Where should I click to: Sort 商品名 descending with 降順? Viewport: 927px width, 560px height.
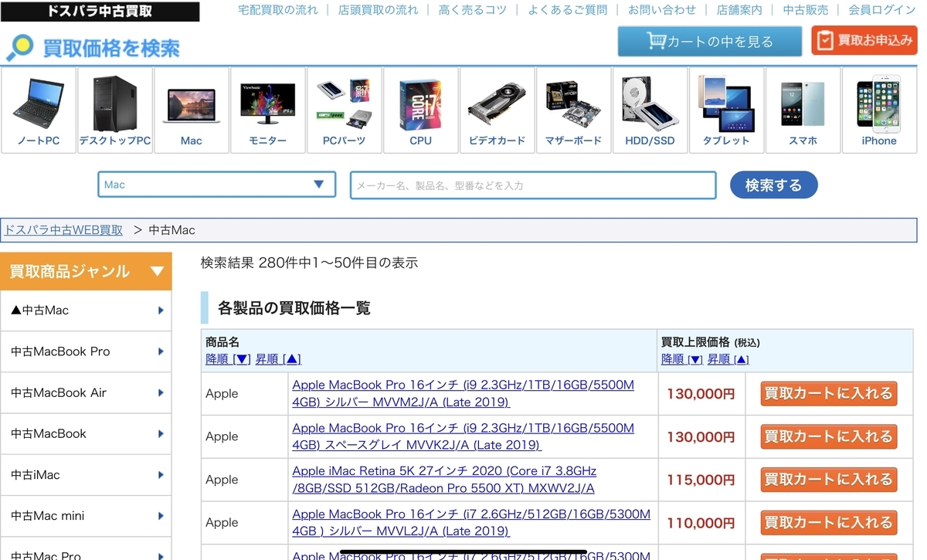pyautogui.click(x=228, y=359)
